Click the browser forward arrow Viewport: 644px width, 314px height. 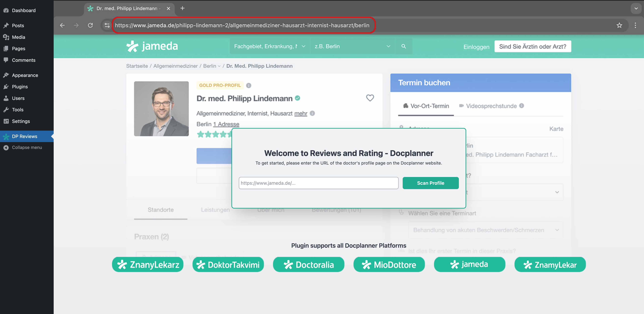pyautogui.click(x=76, y=25)
